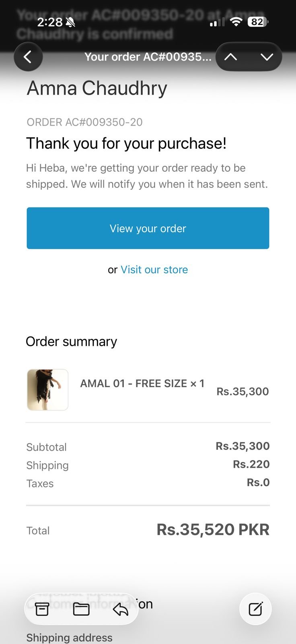Open the Visit our store link
The height and width of the screenshot is (644, 296).
(x=154, y=270)
